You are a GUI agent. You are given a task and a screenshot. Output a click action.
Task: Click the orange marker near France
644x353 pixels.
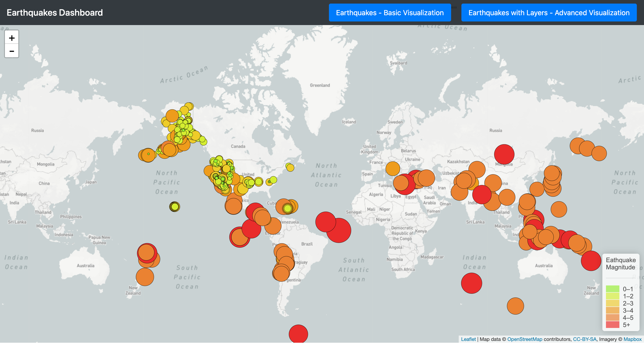tap(392, 168)
